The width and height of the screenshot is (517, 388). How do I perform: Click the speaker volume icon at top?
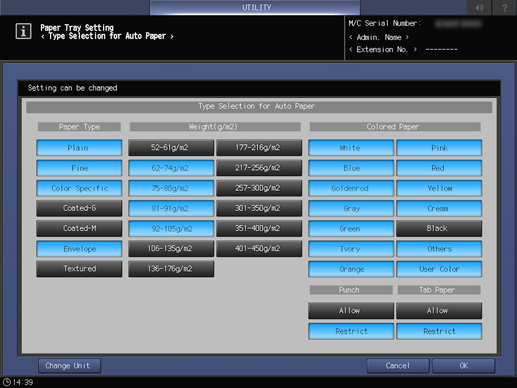pyautogui.click(x=479, y=7)
